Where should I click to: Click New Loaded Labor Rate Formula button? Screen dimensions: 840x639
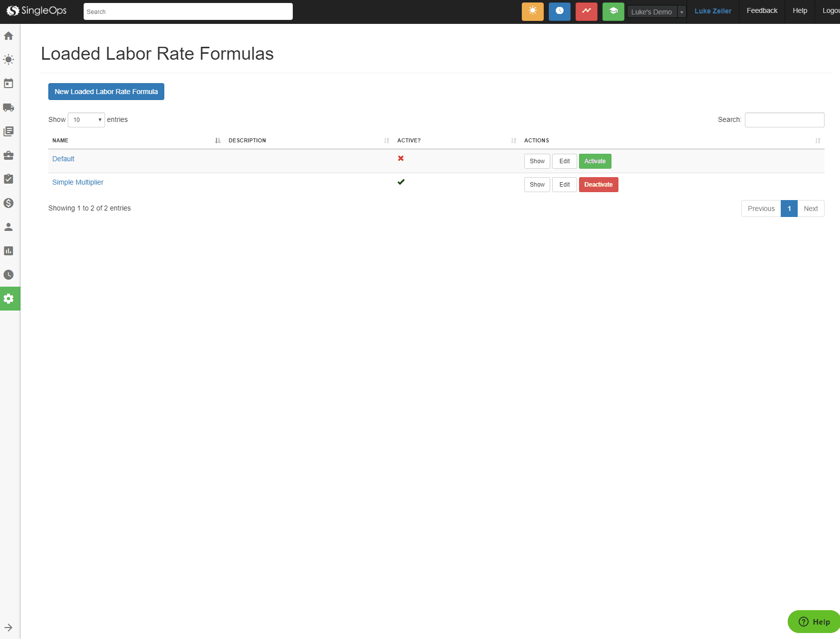tap(106, 92)
